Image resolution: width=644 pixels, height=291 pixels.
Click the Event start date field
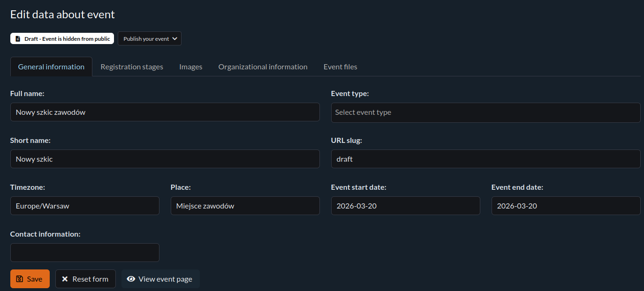[x=405, y=206]
